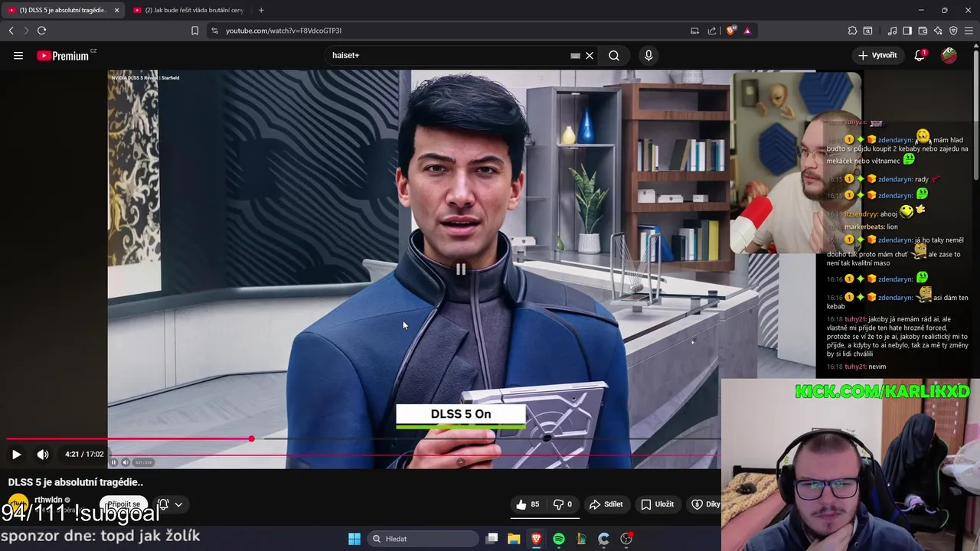Expand notification bell options dropdown
This screenshot has height=551, width=980.
click(178, 504)
